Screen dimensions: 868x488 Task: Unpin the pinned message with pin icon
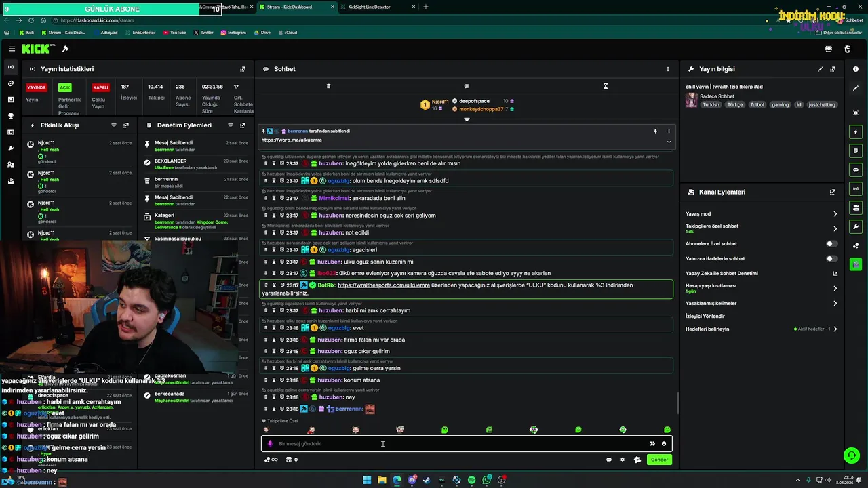(655, 131)
